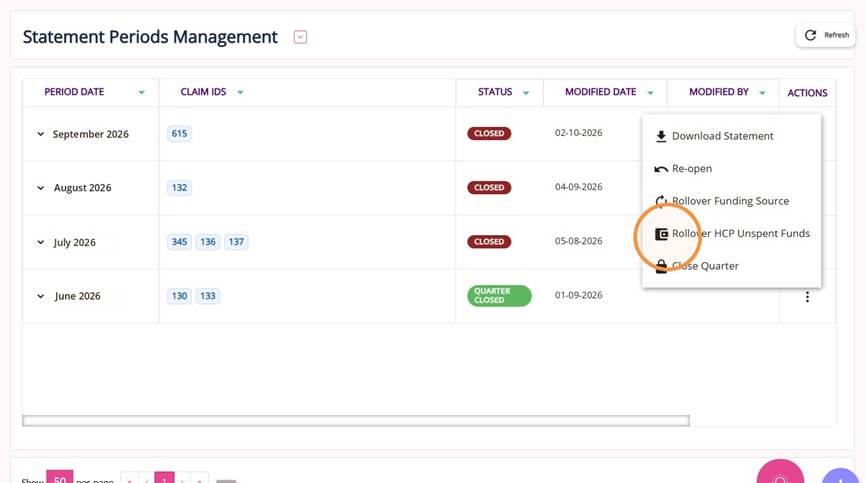865x483 pixels.
Task: Expand the August 2026 row
Action: pos(40,188)
